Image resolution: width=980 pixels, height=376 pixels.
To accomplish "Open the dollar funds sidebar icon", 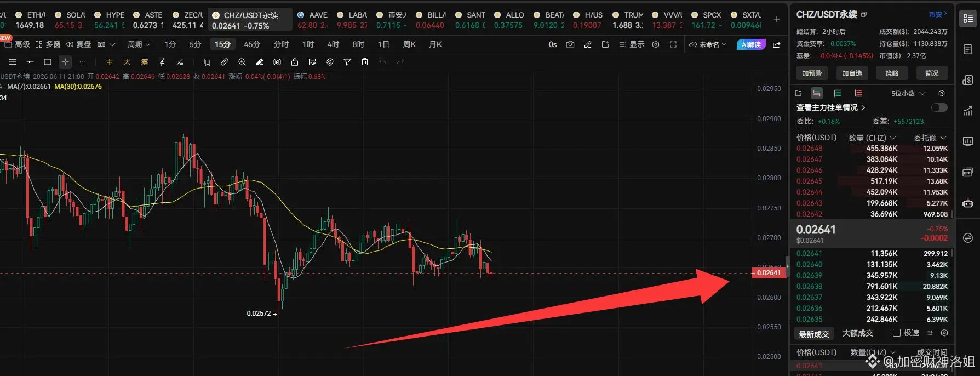I will (x=968, y=80).
